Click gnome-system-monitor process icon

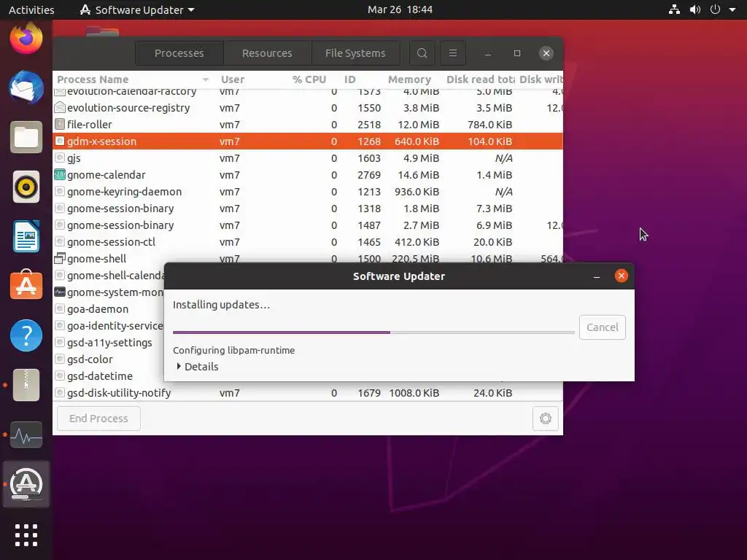60,292
